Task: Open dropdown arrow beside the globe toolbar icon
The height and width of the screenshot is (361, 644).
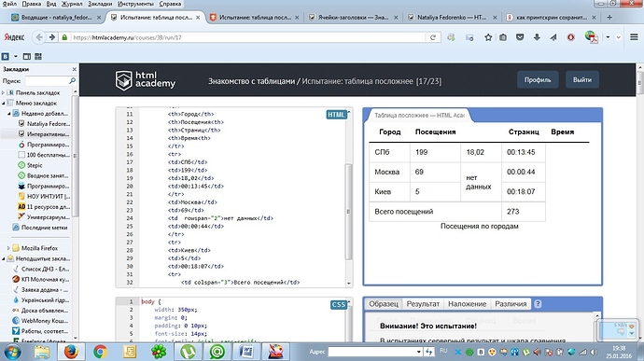Action: 608,37
